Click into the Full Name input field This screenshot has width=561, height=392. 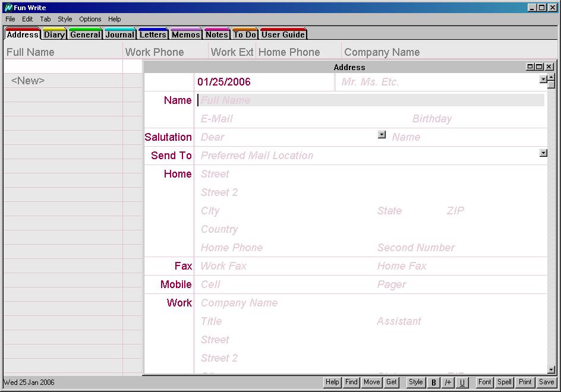tap(371, 100)
